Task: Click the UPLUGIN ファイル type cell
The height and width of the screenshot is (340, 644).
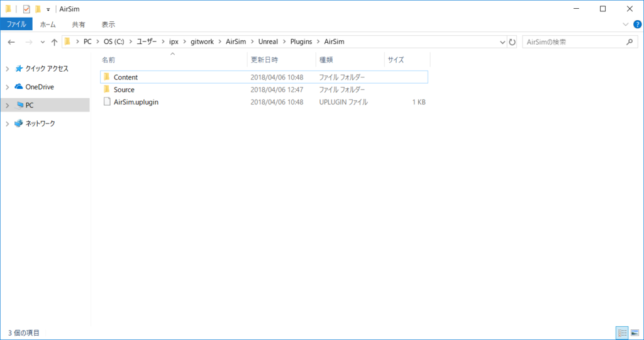Action: coord(343,102)
